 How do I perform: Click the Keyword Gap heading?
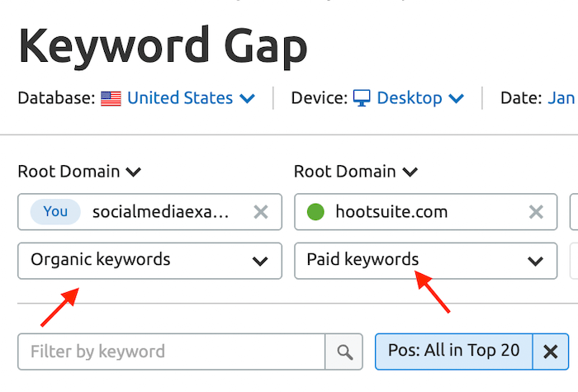[163, 45]
